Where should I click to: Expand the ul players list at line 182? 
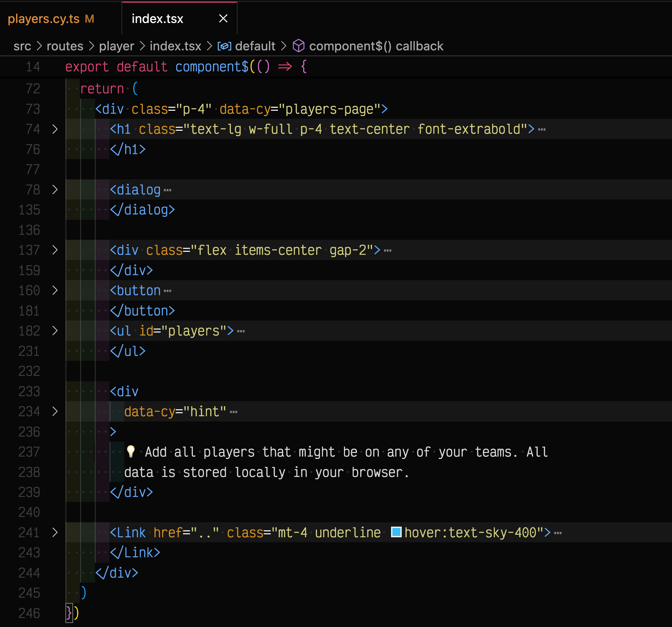pyautogui.click(x=55, y=331)
